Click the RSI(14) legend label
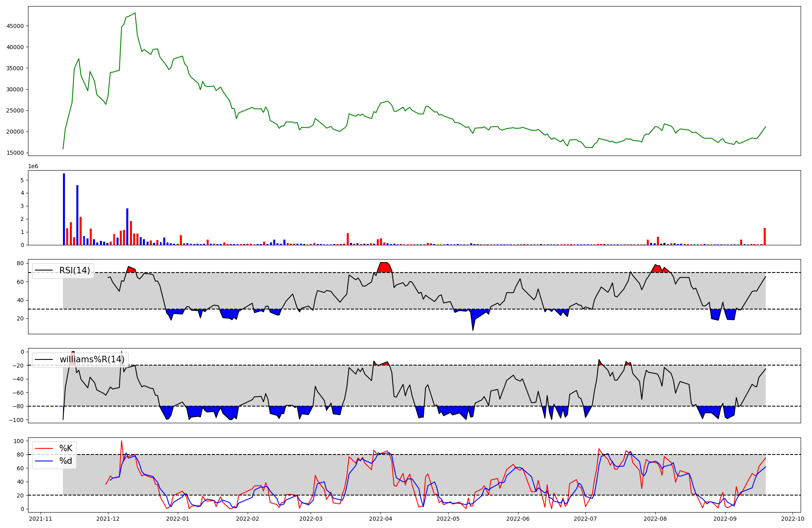Screen dimensions: 812x528 75,270
